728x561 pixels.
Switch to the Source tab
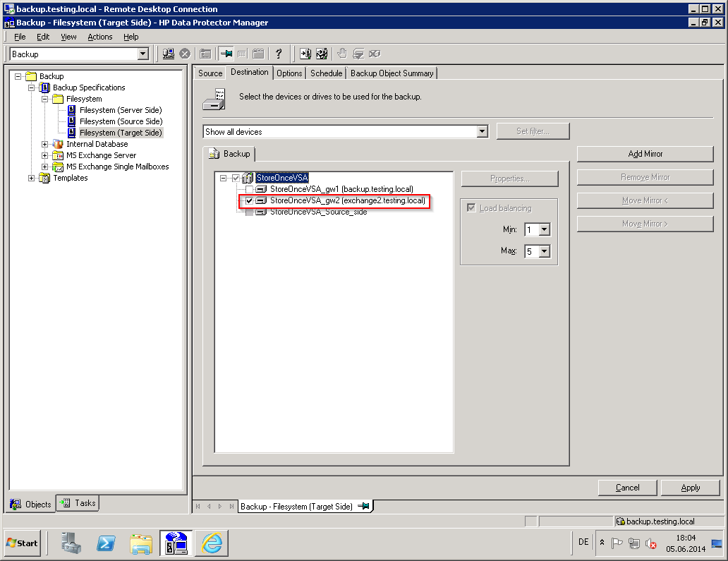(210, 73)
